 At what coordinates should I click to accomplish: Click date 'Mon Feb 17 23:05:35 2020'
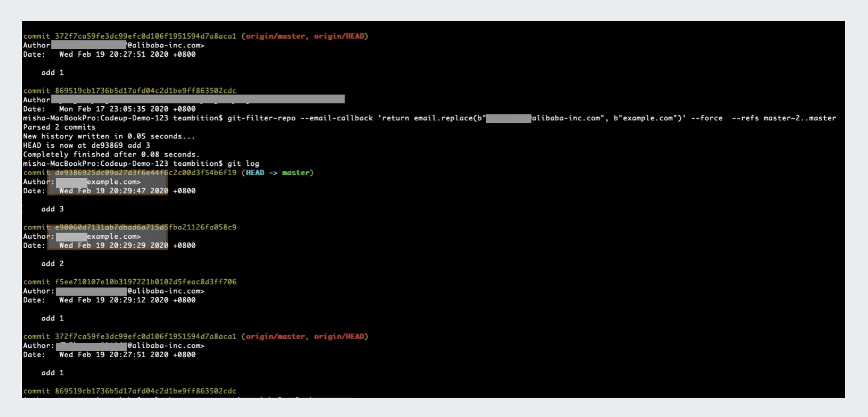114,109
